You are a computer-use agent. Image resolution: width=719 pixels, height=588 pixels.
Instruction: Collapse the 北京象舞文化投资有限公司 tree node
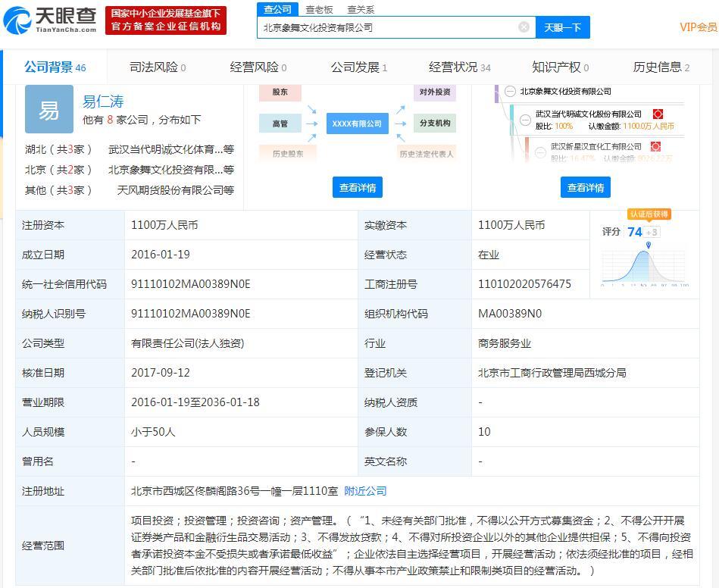511,92
